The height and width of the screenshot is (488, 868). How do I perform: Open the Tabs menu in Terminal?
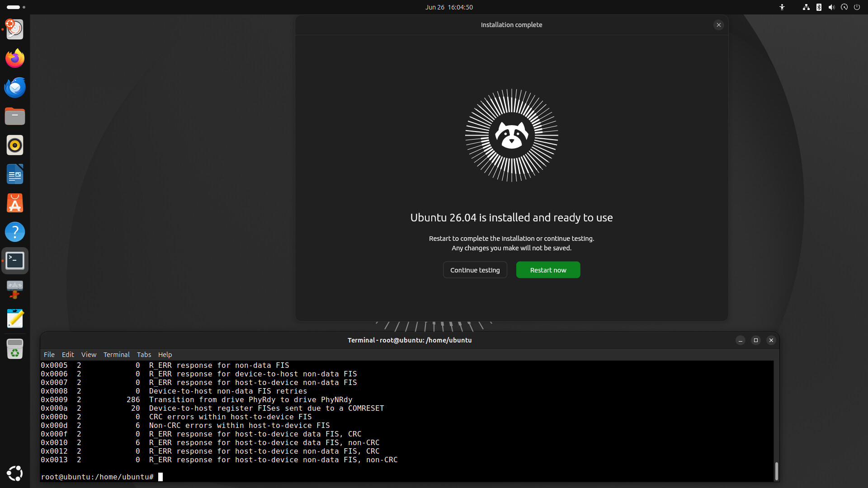pos(144,355)
